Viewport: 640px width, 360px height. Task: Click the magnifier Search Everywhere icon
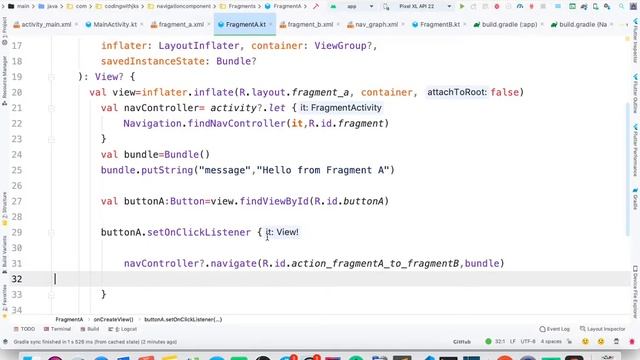[x=621, y=7]
